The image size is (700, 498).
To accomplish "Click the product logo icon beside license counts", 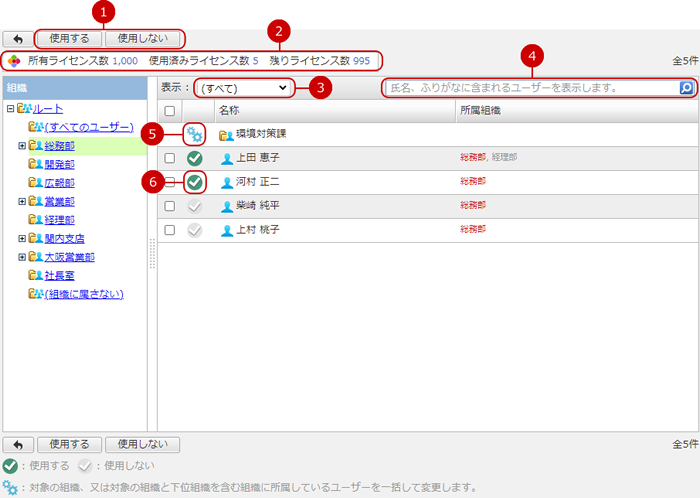I will pos(14,61).
